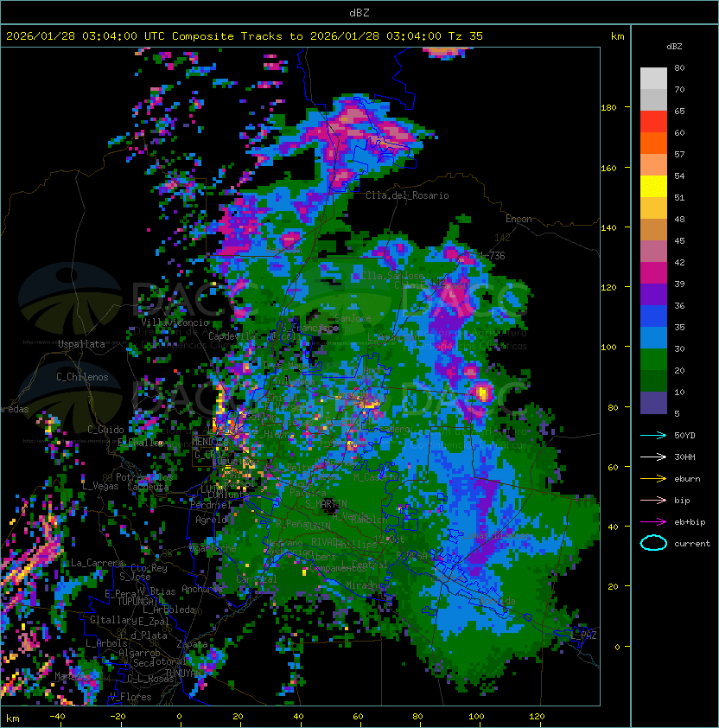Click the '140' tick label on right axis
719x728 pixels.
point(608,227)
